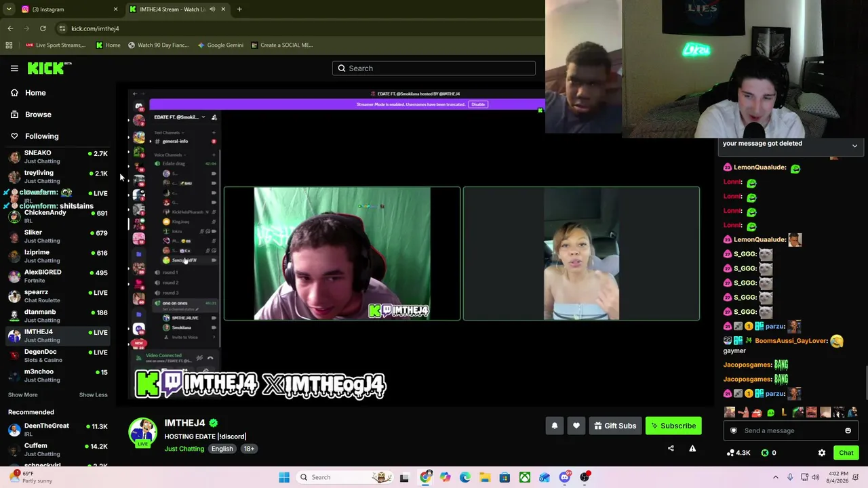
Task: Go to Browse in Kick sidebar
Action: point(38,115)
